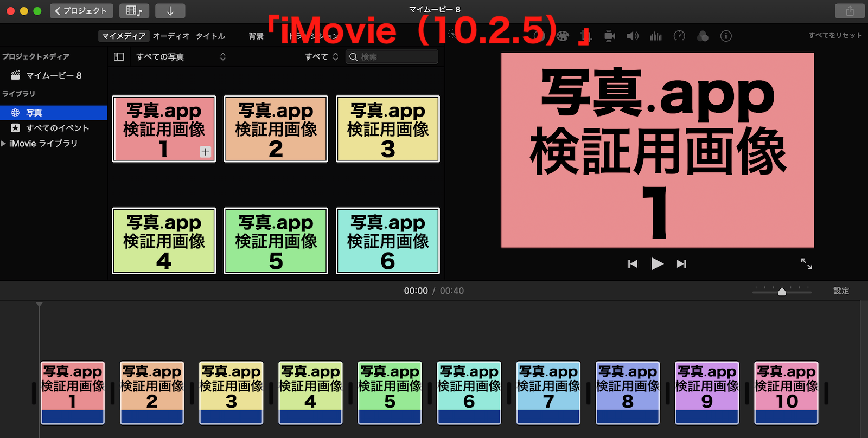This screenshot has width=868, height=438.
Task: Play the movie preview
Action: click(657, 264)
